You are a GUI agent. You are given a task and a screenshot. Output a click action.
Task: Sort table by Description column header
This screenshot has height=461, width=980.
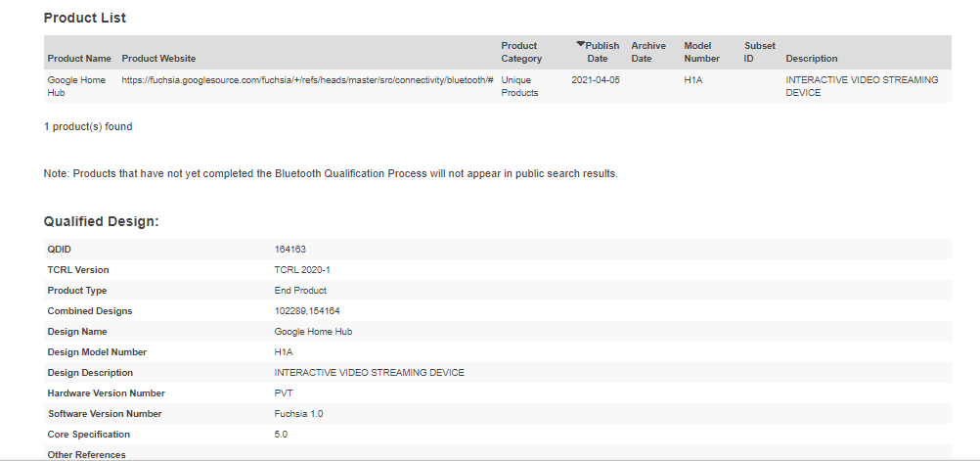[x=811, y=58]
